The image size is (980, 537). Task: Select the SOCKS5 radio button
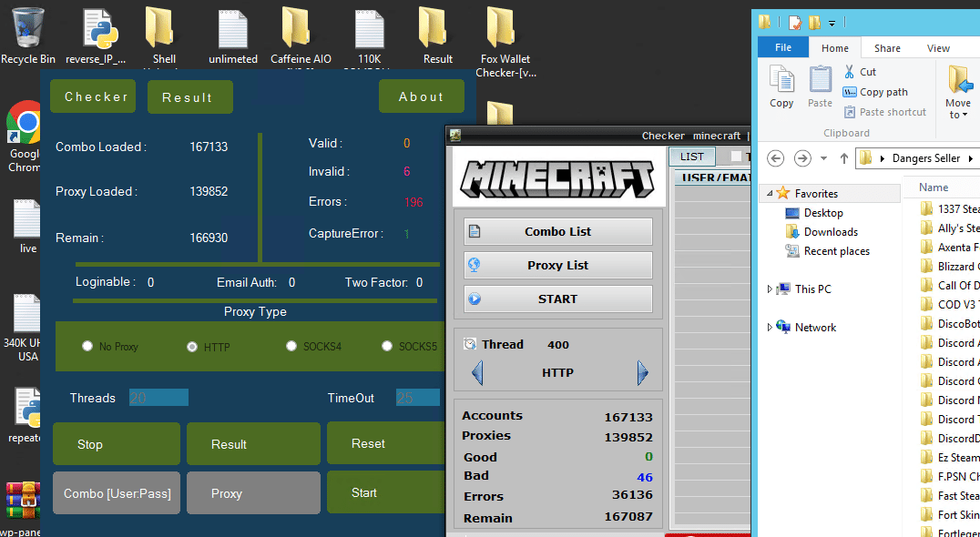tap(387, 346)
